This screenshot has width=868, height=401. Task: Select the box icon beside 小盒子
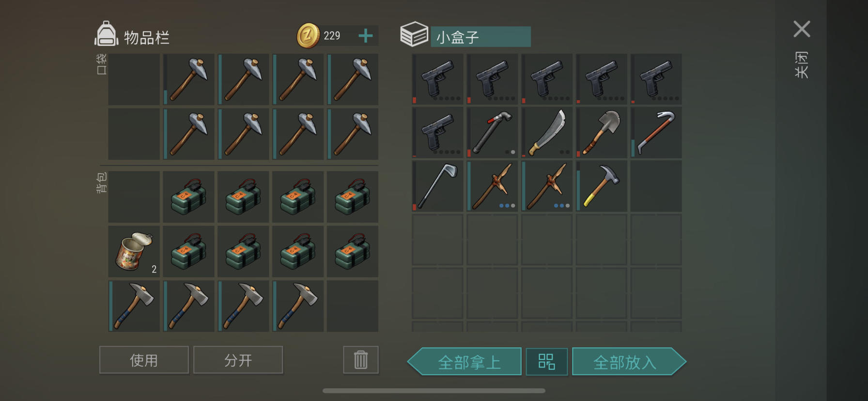coord(414,34)
